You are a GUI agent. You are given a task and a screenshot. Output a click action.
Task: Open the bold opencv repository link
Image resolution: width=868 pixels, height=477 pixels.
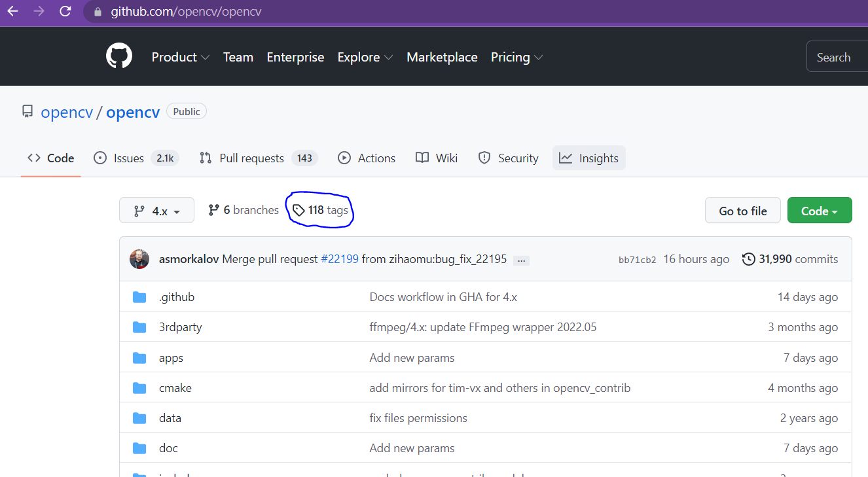click(x=133, y=112)
